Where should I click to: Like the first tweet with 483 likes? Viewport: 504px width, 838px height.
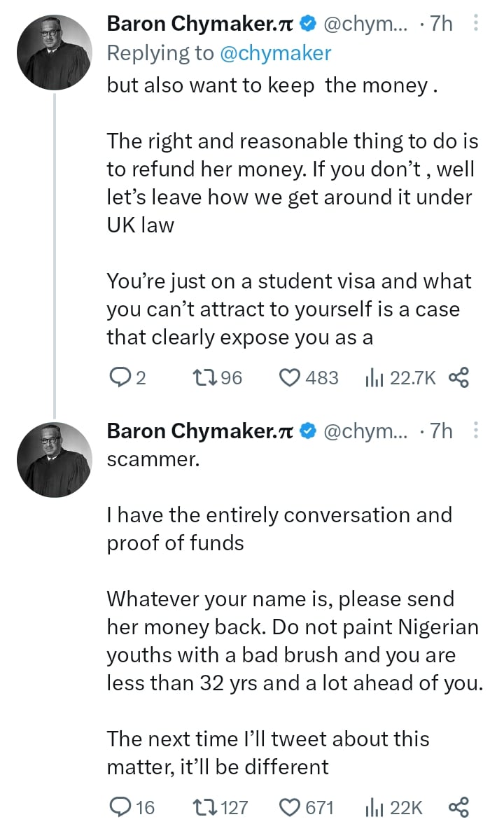(x=290, y=378)
